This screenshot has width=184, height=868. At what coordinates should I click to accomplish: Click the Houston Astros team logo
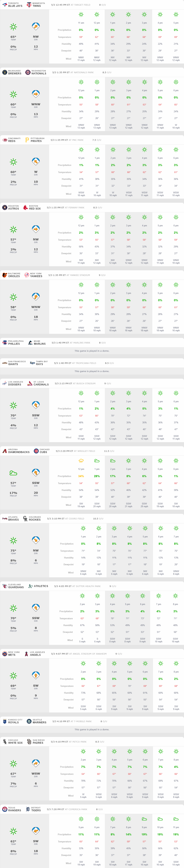(5, 207)
